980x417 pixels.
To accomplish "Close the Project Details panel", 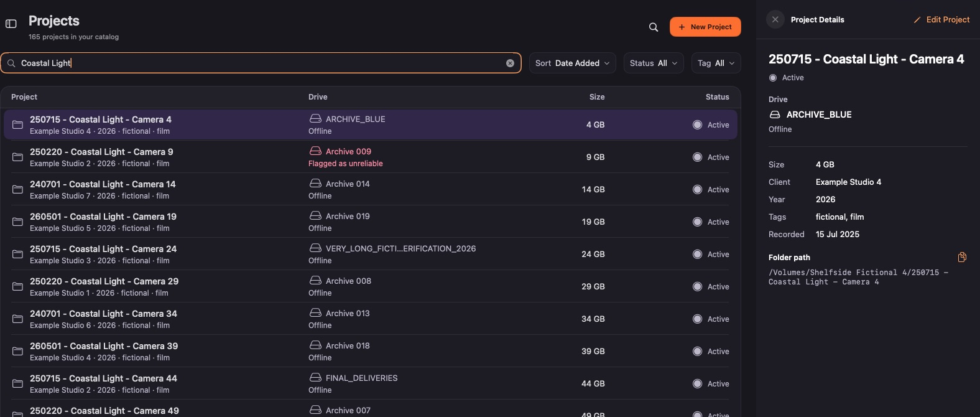I will click(x=775, y=19).
